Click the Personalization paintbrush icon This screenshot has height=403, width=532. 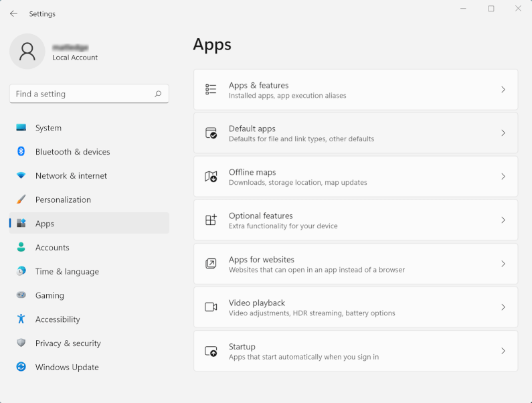click(x=21, y=199)
